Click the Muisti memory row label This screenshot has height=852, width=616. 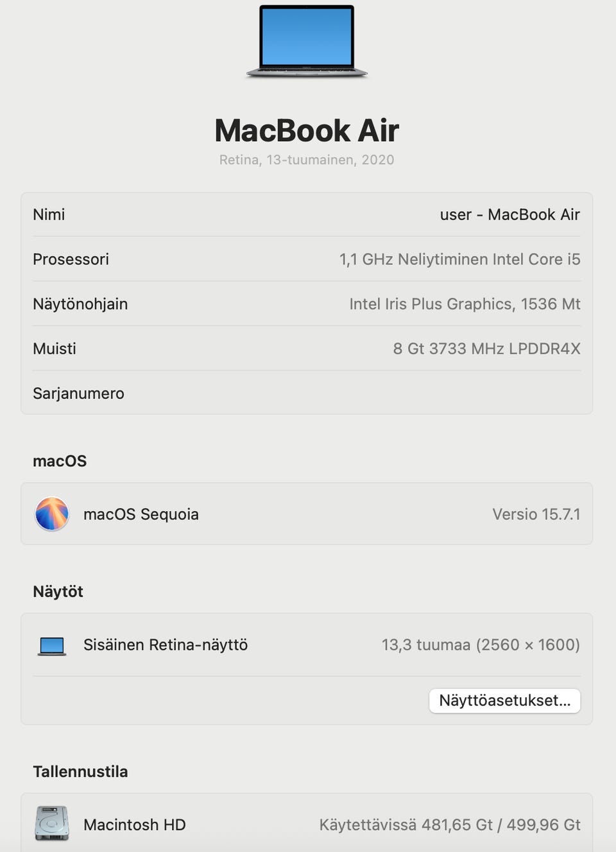55,349
